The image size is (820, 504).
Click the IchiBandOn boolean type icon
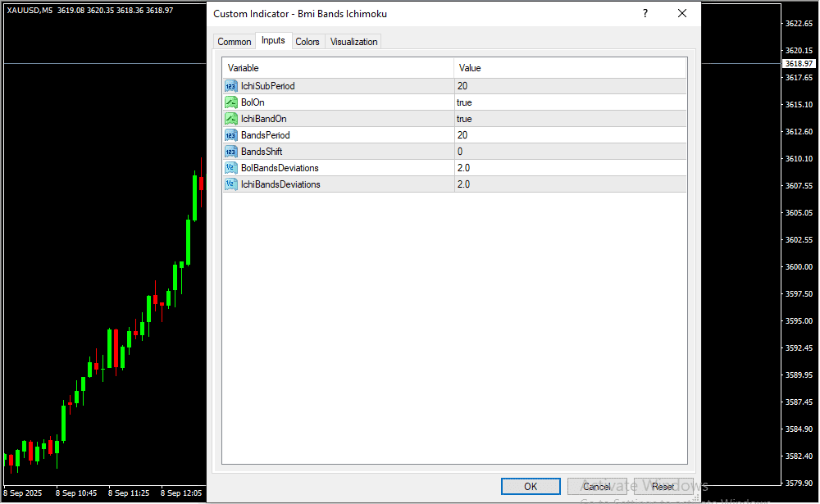(230, 119)
